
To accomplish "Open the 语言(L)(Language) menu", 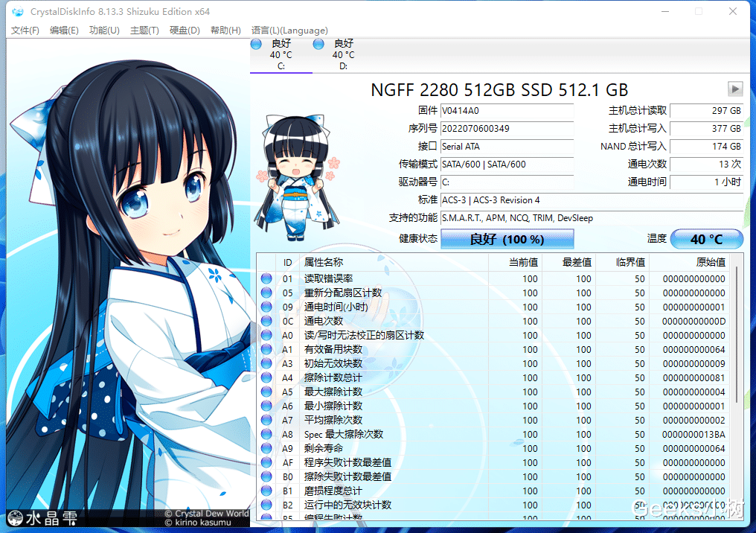I will pyautogui.click(x=289, y=31).
